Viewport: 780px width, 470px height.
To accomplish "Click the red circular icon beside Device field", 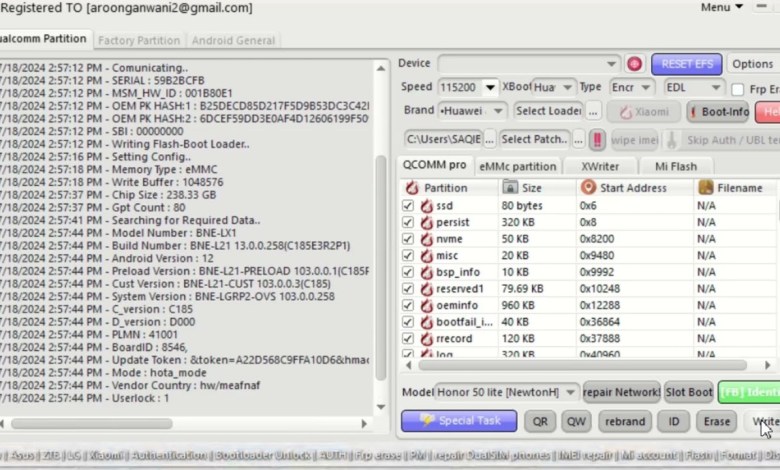I will (x=634, y=63).
